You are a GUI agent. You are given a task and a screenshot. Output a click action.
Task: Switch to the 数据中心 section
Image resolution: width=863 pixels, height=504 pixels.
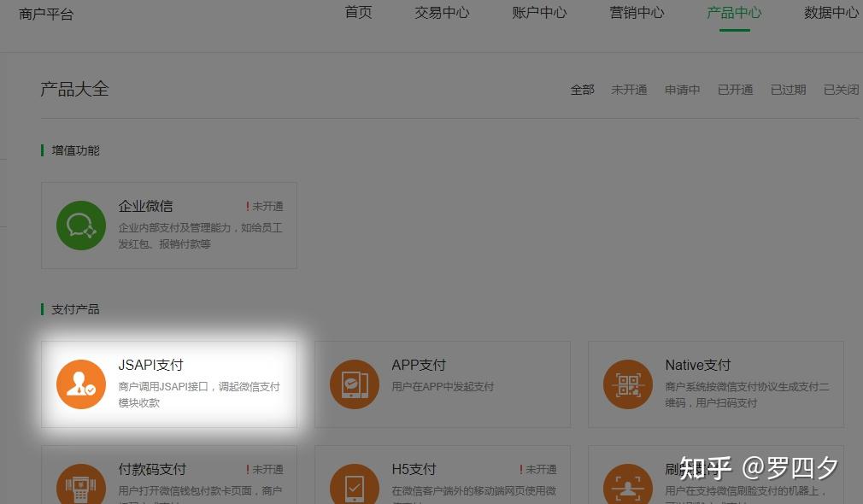[x=831, y=13]
